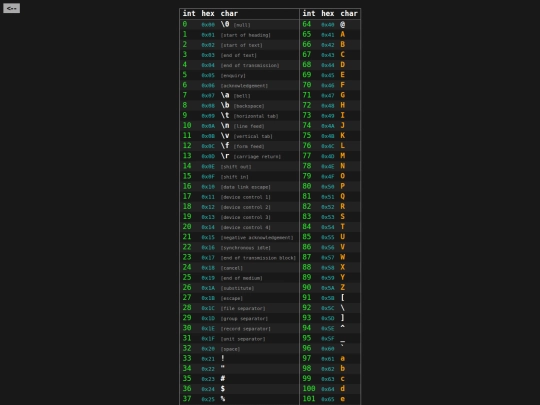Click the '[cancel]' description
The width and height of the screenshot is (540, 405).
tap(231, 268)
